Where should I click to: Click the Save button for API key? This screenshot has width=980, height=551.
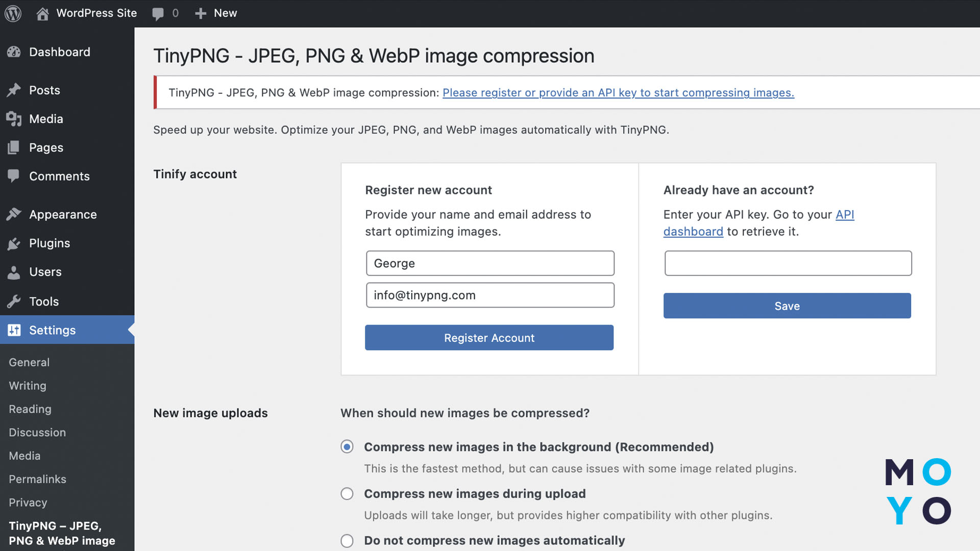pyautogui.click(x=787, y=306)
